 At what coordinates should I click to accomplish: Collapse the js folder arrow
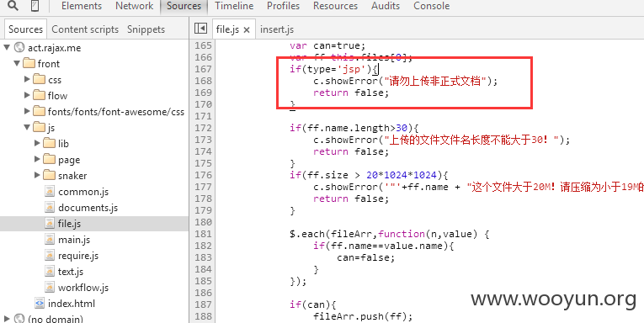[27, 127]
